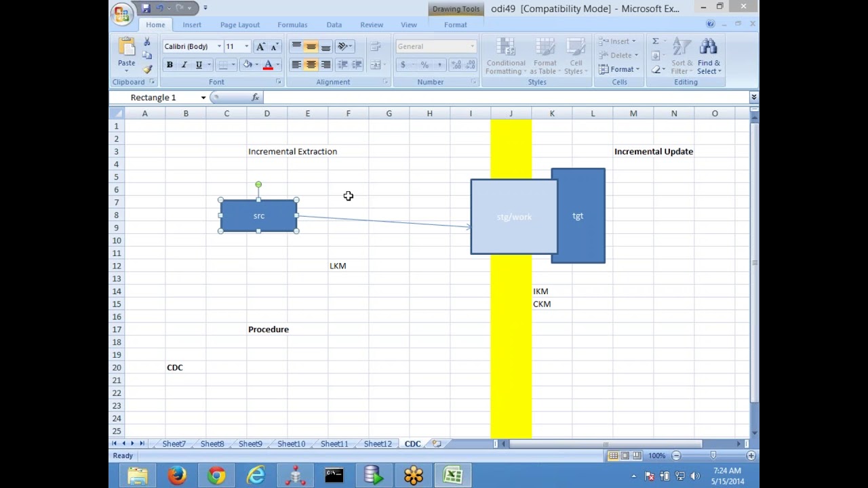Toggle Center horizontal alignment
The height and width of the screenshot is (488, 868).
(311, 64)
